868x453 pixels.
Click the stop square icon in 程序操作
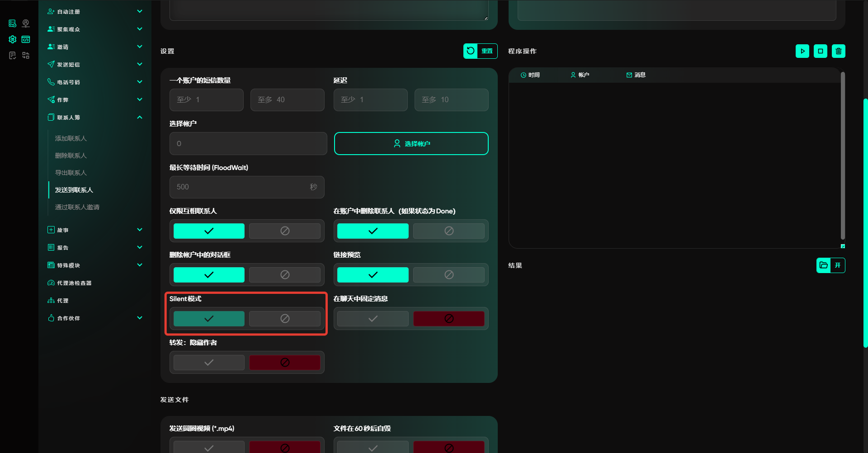(820, 51)
